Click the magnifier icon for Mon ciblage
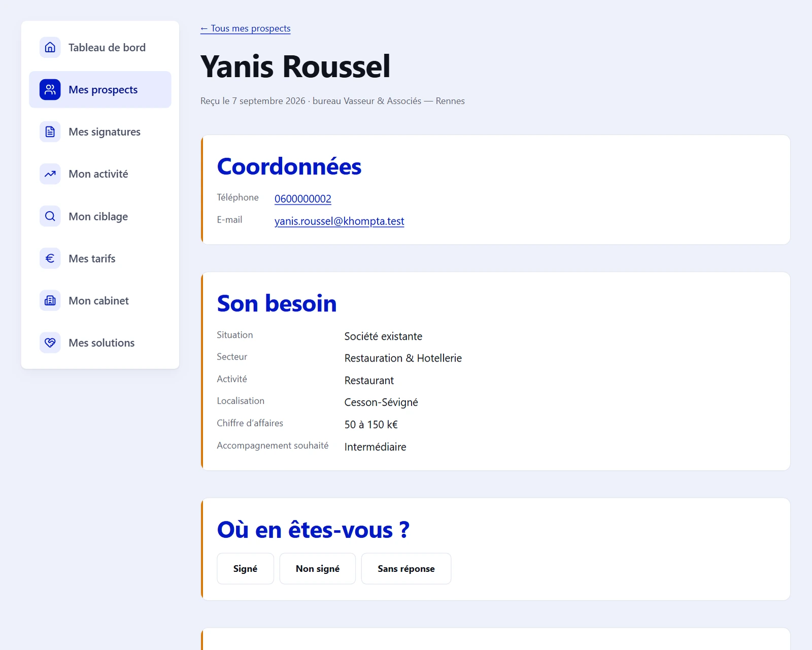The height and width of the screenshot is (650, 812). click(x=50, y=216)
